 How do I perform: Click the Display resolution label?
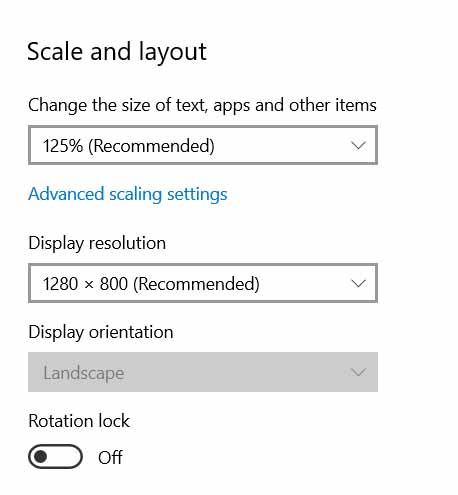point(97,243)
